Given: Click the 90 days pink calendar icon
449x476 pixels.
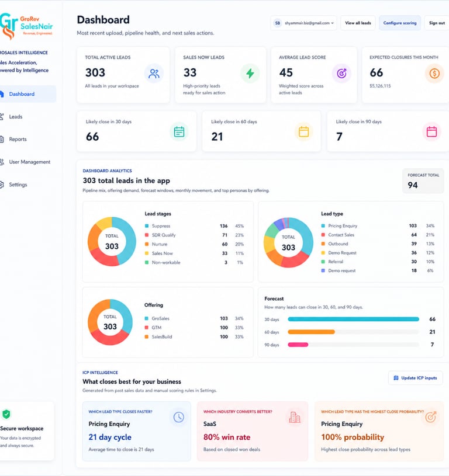Looking at the screenshot, I should (x=431, y=132).
